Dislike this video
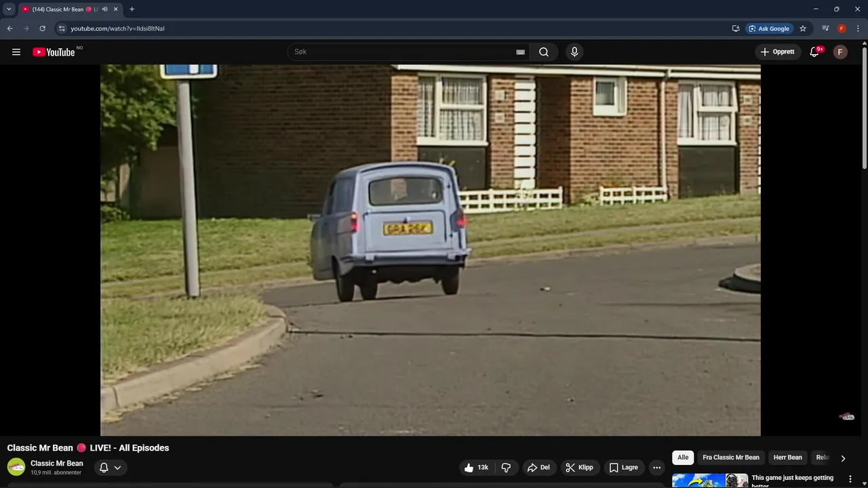868x488 pixels. point(507,468)
